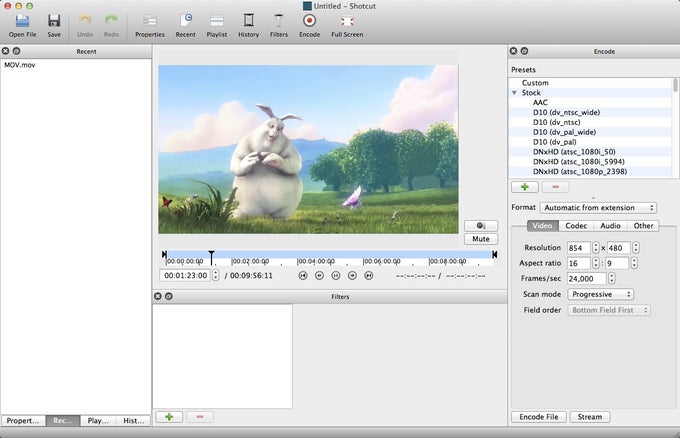This screenshot has height=438, width=680.
Task: Switch to the Video encode tab
Action: point(543,226)
